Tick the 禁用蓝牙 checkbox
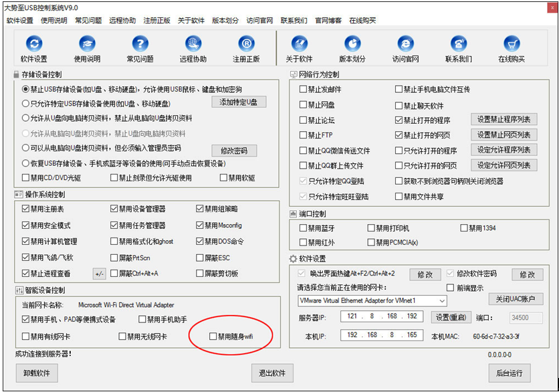Screen dimensions: 559x392 304,228
